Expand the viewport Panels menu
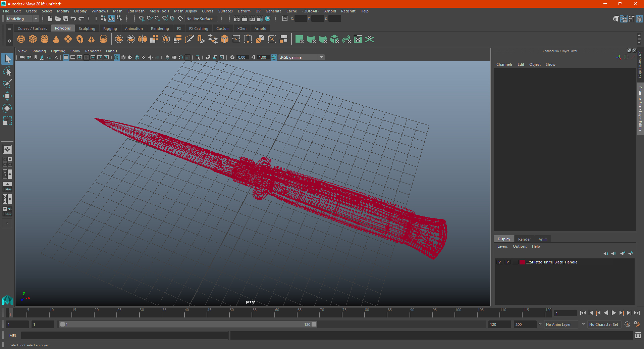The image size is (644, 349). (x=111, y=51)
